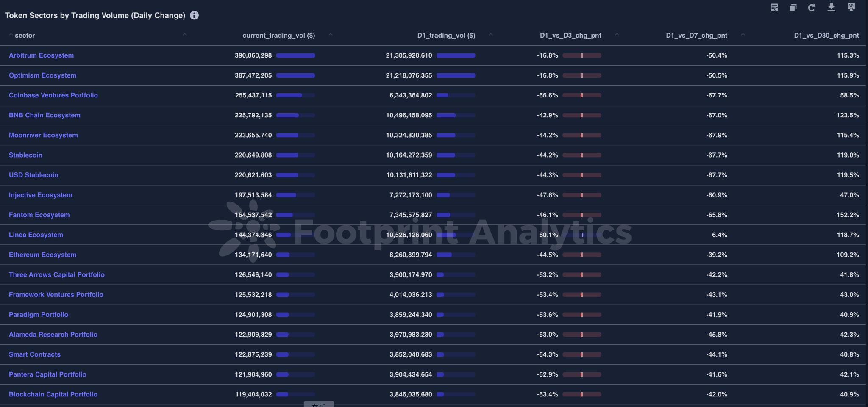The width and height of the screenshot is (868, 407).
Task: Click Optimism Ecosystem current volume bar
Action: click(295, 75)
